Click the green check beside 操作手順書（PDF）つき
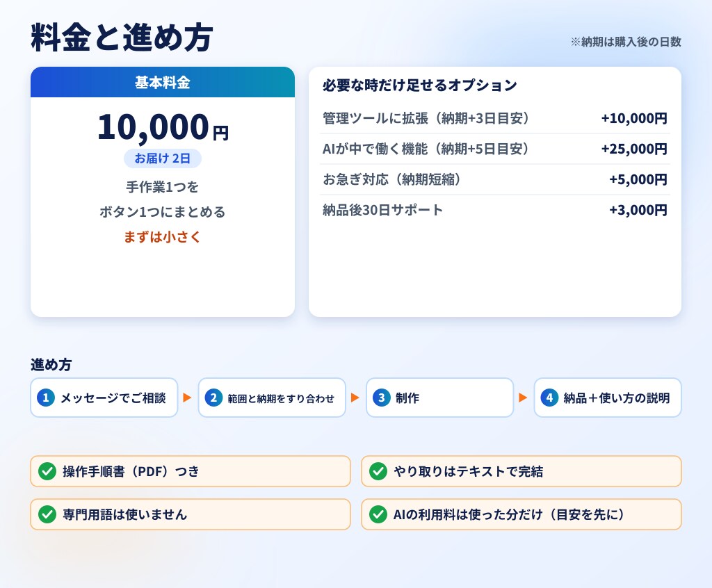The image size is (712, 588). (x=47, y=471)
